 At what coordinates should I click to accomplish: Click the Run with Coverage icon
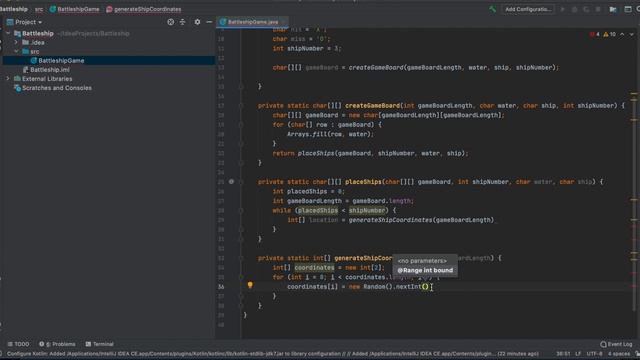(586, 9)
